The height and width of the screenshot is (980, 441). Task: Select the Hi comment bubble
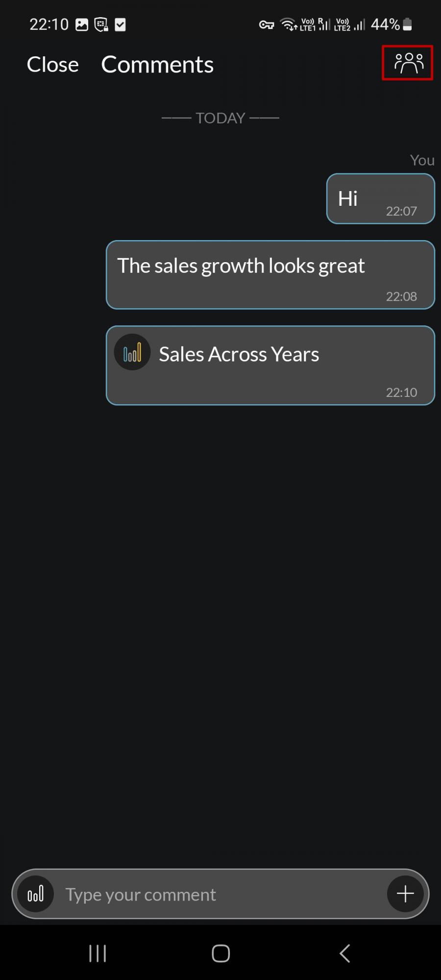[x=380, y=199]
